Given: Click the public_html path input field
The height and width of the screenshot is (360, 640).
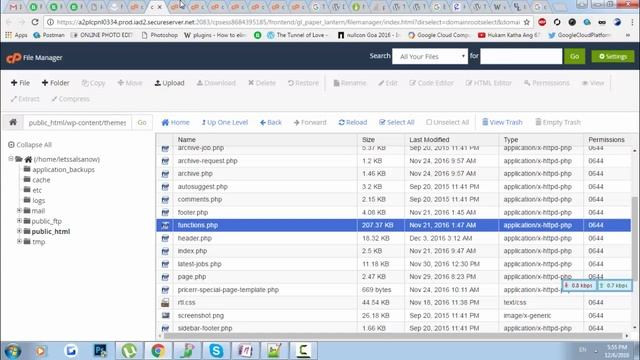Looking at the screenshot, I should (x=77, y=122).
